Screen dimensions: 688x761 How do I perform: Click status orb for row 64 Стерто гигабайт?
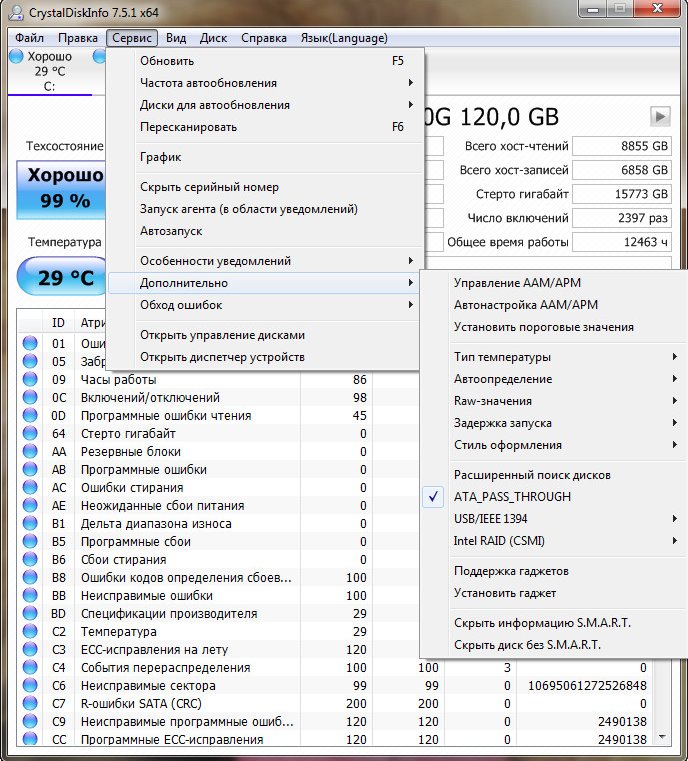(30, 433)
